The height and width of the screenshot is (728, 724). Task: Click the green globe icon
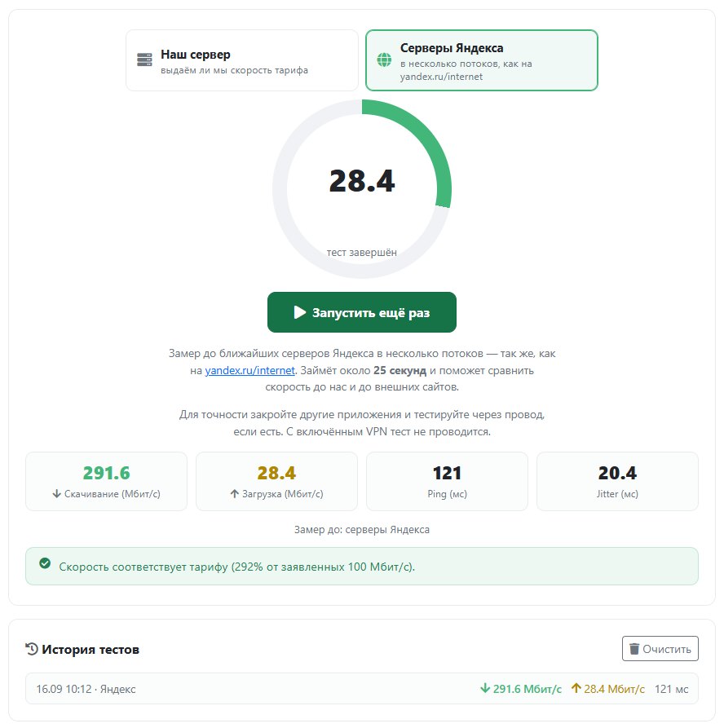(384, 60)
